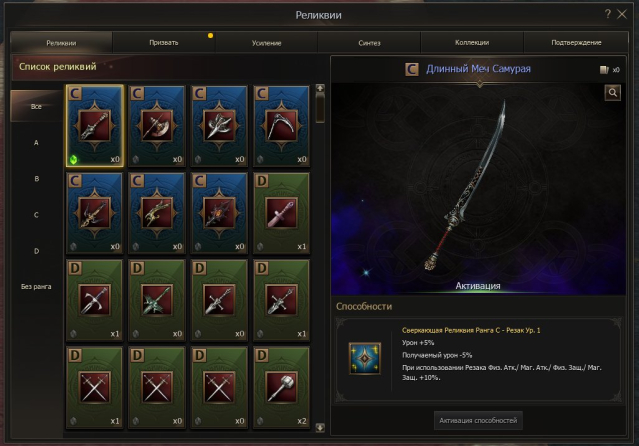Switch to the Призвать tab
The width and height of the screenshot is (639, 446).
click(164, 42)
